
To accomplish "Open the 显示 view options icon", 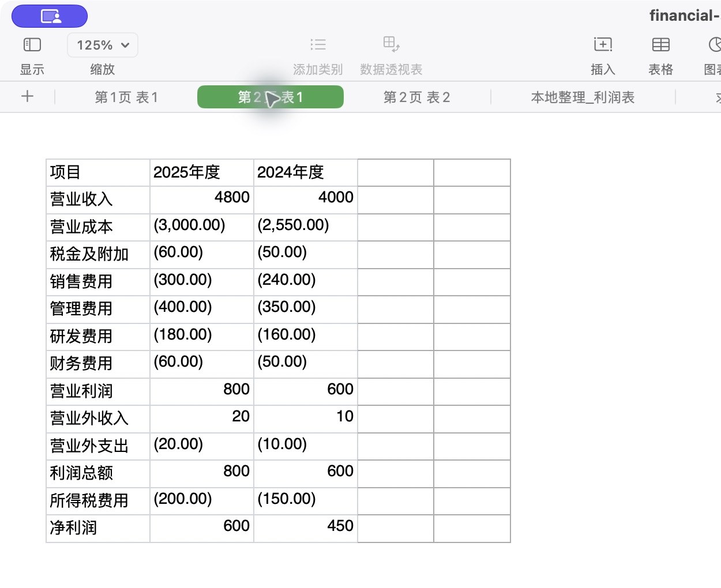I will click(32, 45).
